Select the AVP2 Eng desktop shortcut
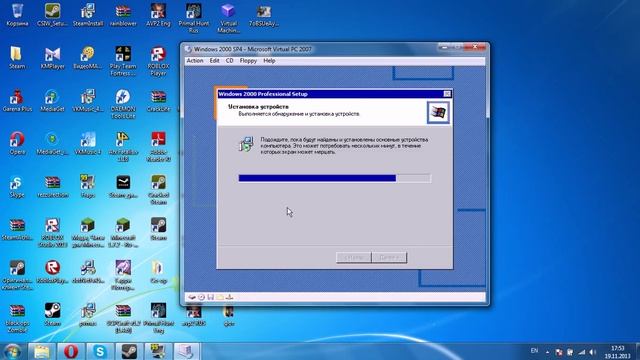 (x=158, y=15)
